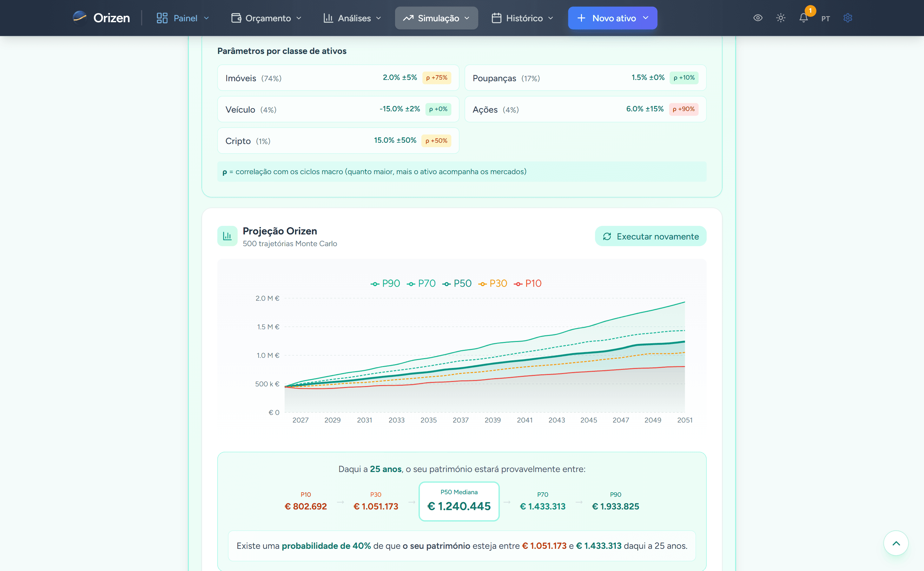The height and width of the screenshot is (571, 924).
Task: Open the Simulação menu
Action: pyautogui.click(x=436, y=18)
